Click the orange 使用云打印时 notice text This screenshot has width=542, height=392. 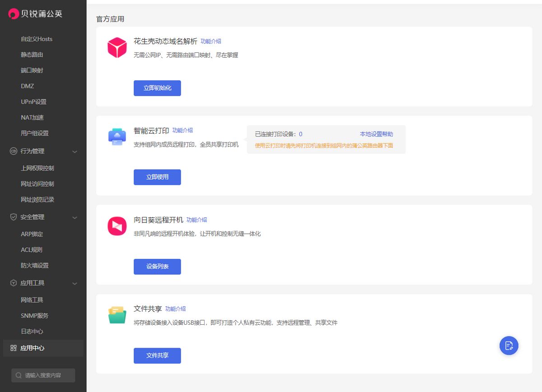click(x=324, y=145)
